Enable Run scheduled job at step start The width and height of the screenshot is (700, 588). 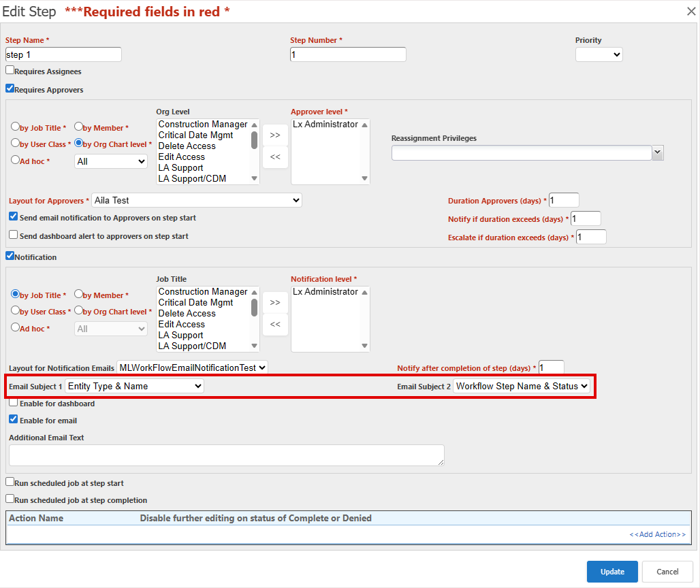10,482
